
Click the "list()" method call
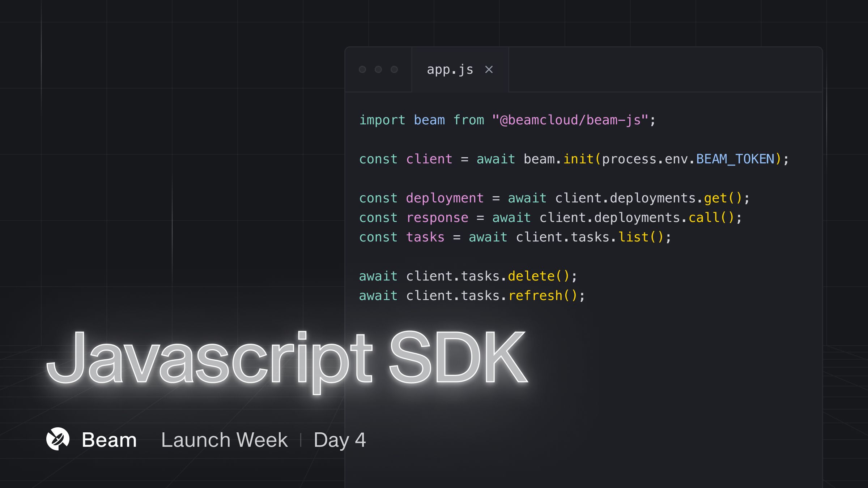click(x=641, y=237)
